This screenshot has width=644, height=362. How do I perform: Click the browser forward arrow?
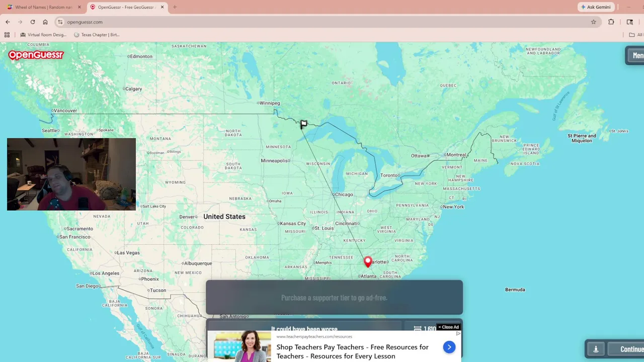coord(20,22)
